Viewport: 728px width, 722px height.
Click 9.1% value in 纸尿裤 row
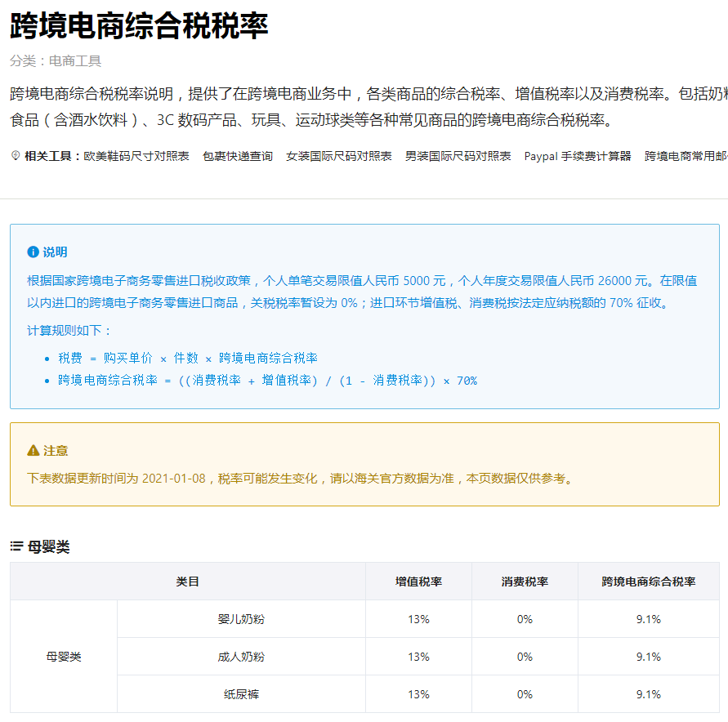point(649,694)
